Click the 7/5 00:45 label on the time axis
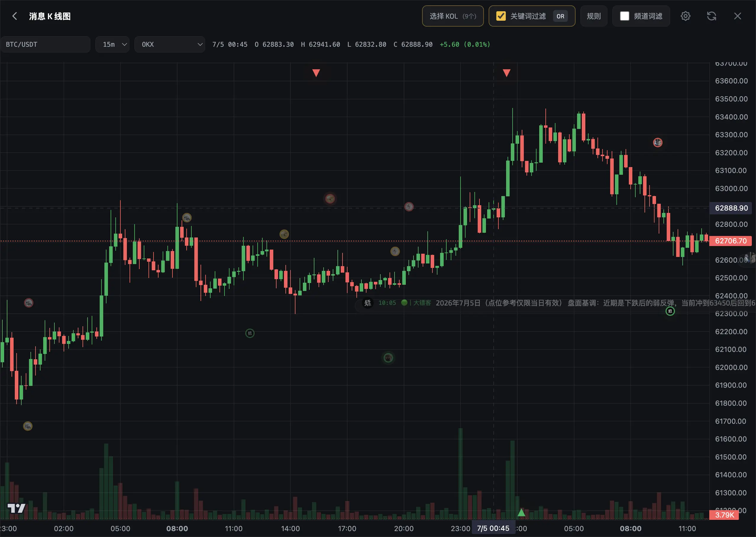 pyautogui.click(x=493, y=528)
